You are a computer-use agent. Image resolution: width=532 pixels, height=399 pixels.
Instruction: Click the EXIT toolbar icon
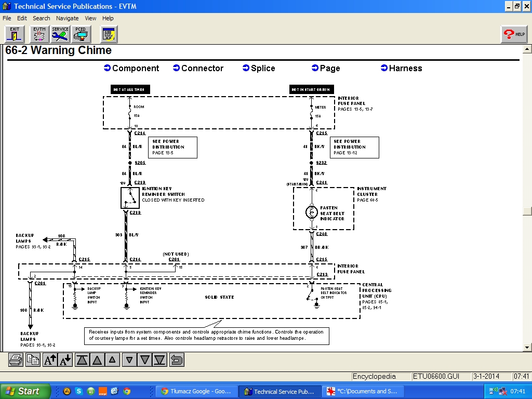(15, 34)
